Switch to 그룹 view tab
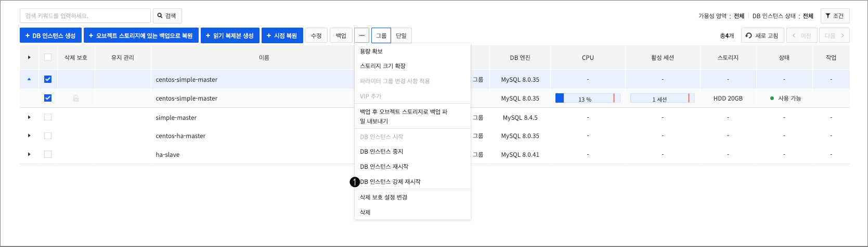The image size is (868, 247). click(381, 35)
